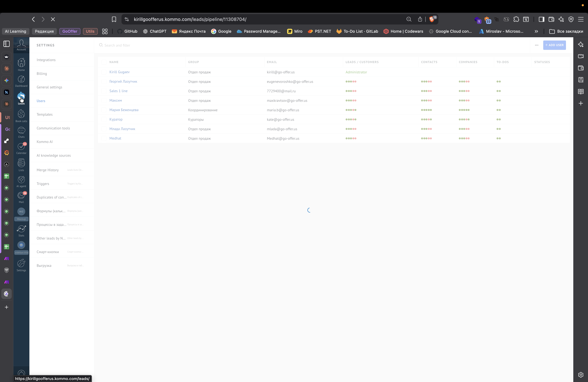
Task: Open Мария Беженцева user link
Action: point(124,110)
